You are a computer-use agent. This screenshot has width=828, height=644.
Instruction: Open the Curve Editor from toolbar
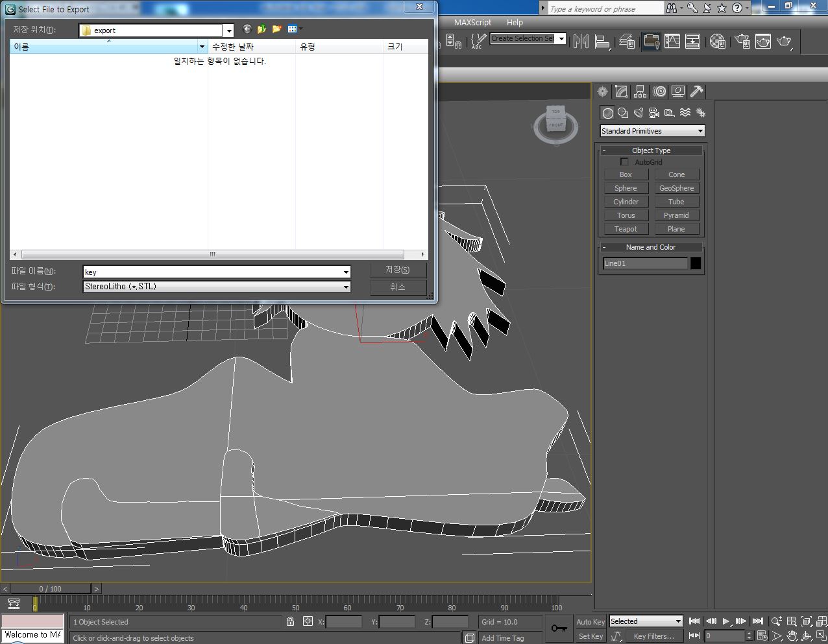click(672, 42)
